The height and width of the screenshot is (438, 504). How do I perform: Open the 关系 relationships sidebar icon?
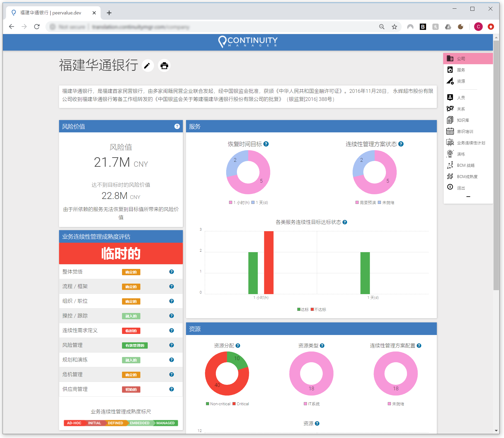click(x=450, y=109)
